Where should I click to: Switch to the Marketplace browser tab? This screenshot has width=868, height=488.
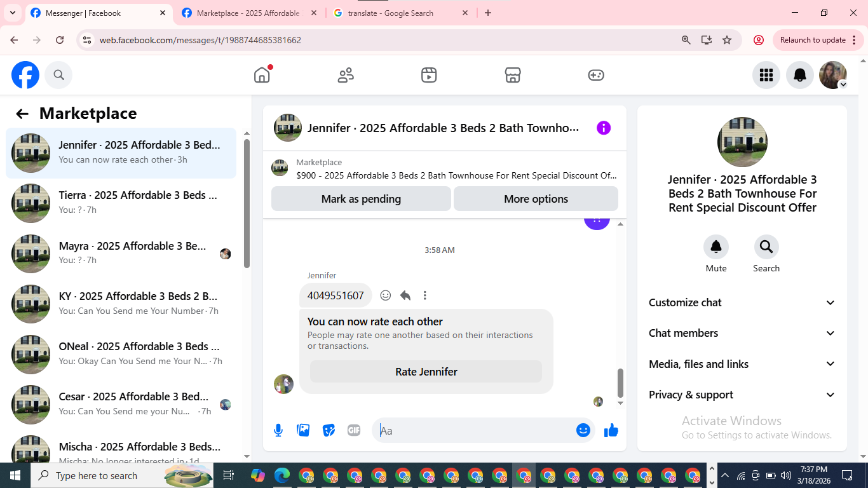pos(248,13)
